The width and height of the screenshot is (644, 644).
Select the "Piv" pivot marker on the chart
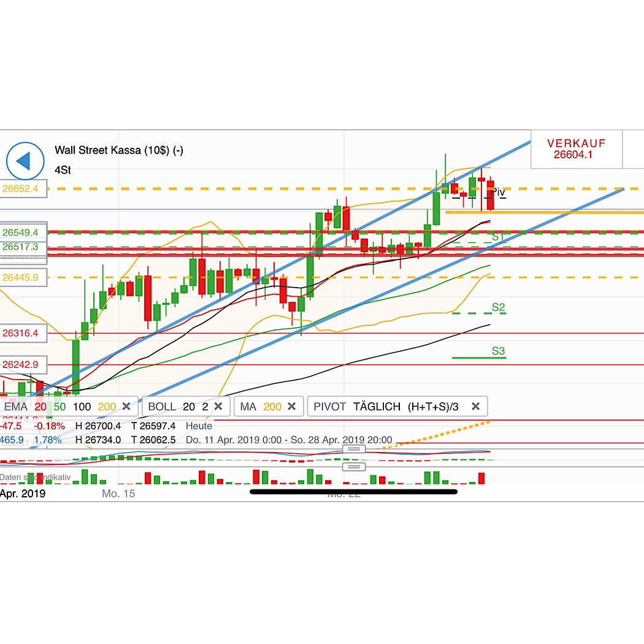(499, 193)
